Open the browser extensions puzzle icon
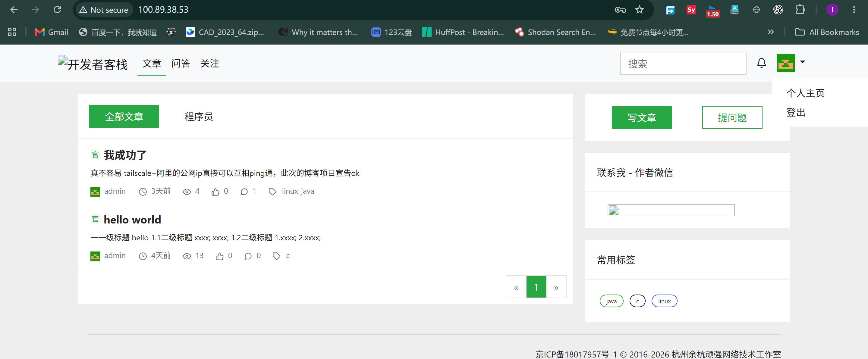Viewport: 868px width, 359px height. (800, 10)
